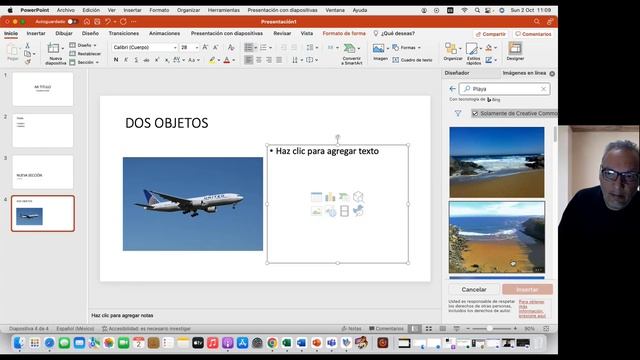Toggle Solamente de Creative Commons checkbox

pyautogui.click(x=475, y=113)
